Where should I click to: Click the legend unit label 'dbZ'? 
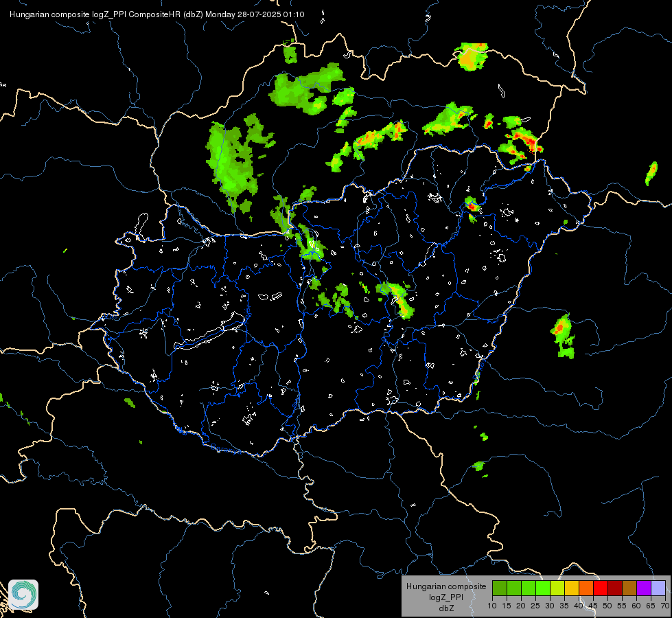(x=446, y=608)
